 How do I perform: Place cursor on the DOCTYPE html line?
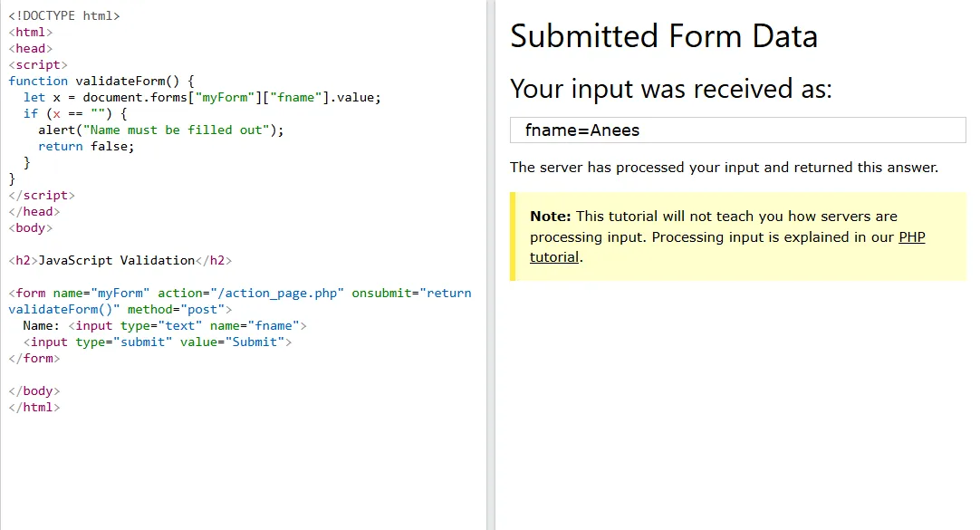point(63,15)
